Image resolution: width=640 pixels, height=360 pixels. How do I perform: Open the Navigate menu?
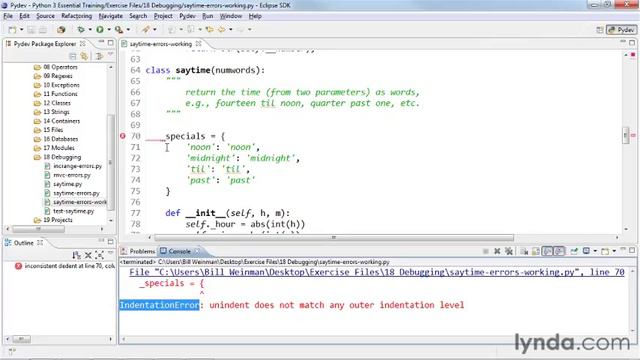111,16
